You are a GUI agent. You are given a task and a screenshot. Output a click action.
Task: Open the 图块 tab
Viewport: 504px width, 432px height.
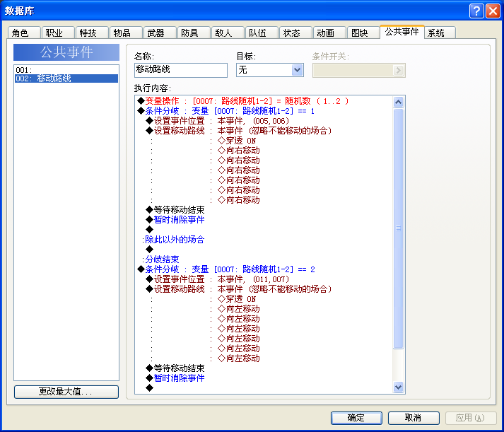[x=363, y=33]
